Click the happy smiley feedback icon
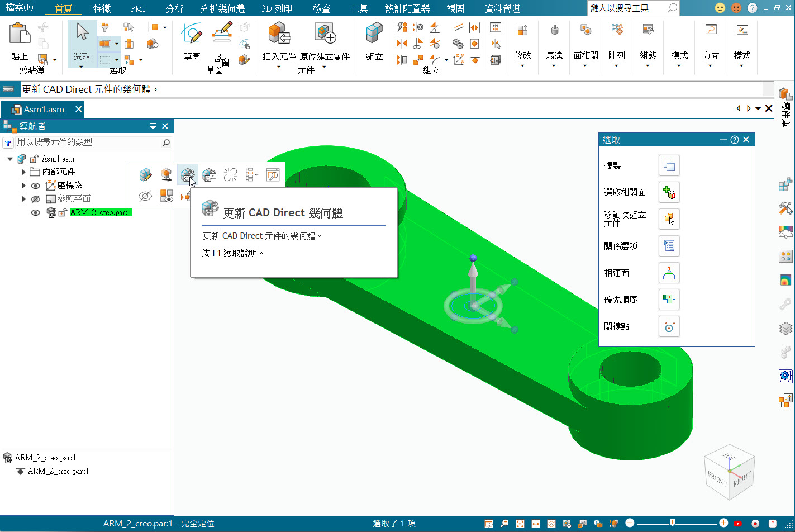 (x=720, y=8)
